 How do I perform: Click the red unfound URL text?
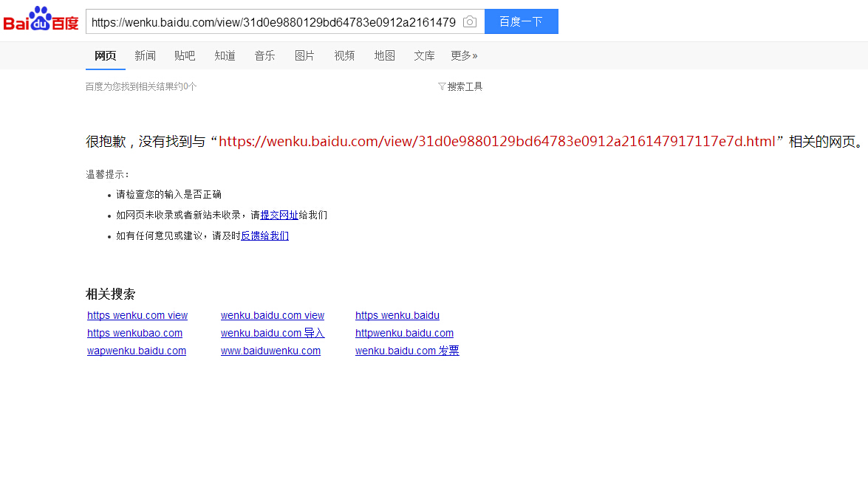(496, 142)
